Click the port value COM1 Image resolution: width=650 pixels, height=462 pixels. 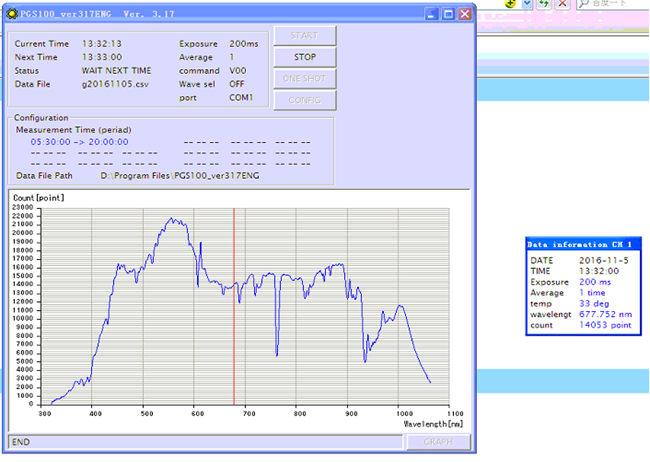[x=241, y=97]
